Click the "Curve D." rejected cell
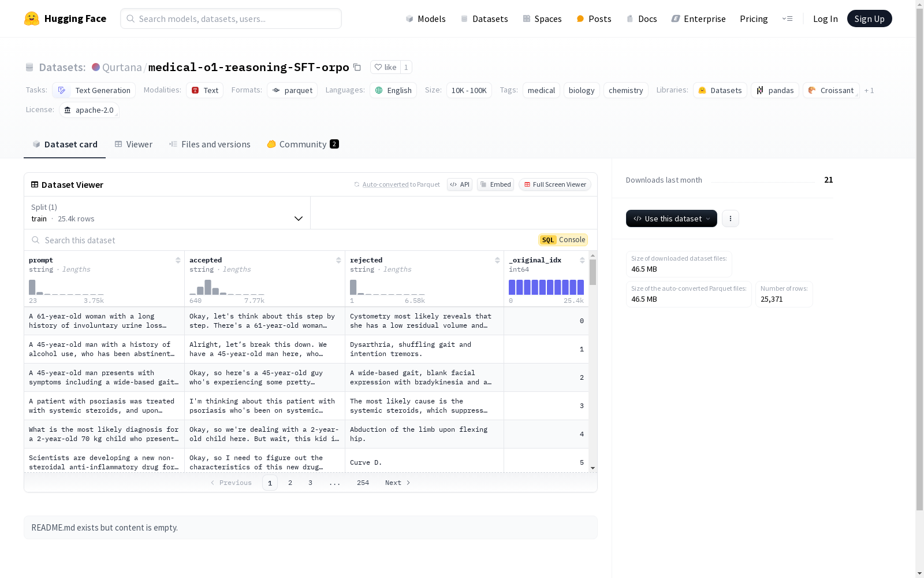Viewport: 924px width, 578px height. click(424, 462)
